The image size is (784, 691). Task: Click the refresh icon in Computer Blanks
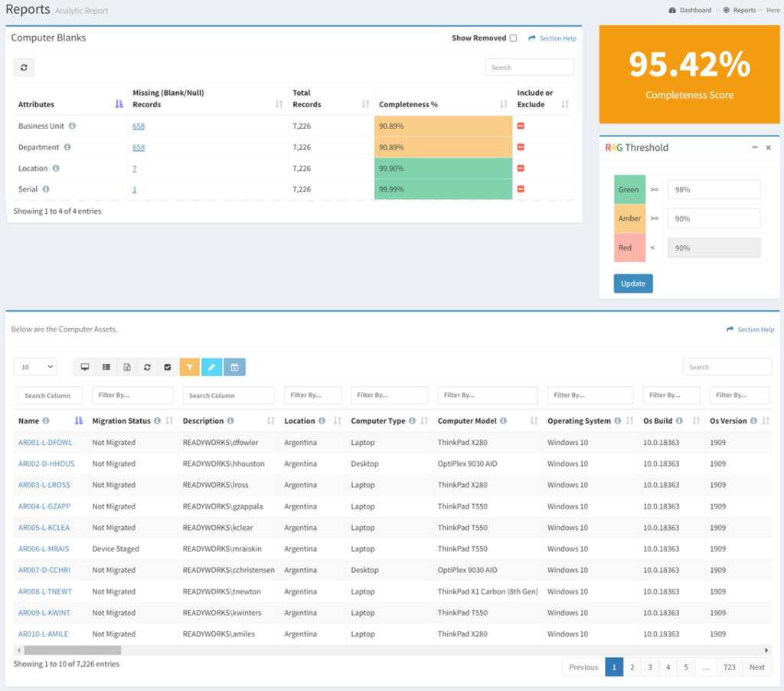[24, 67]
